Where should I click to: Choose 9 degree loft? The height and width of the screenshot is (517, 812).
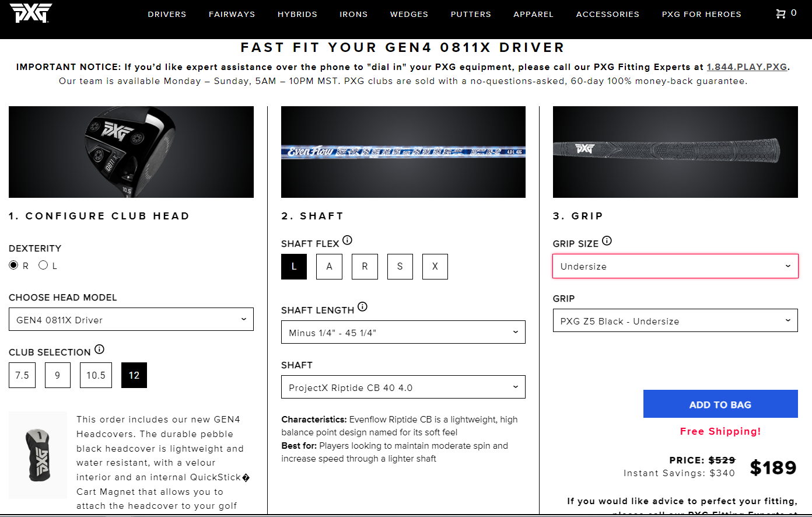[x=57, y=375]
